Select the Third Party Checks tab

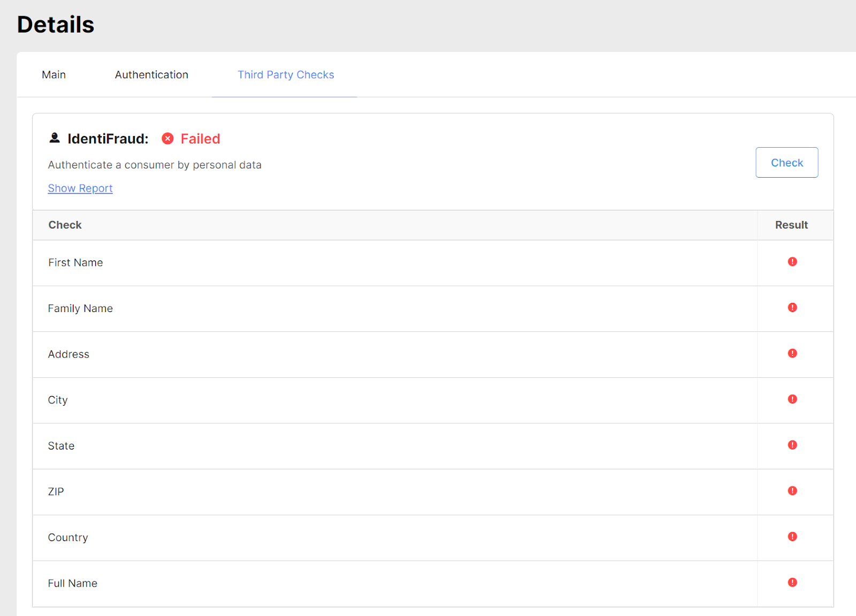click(x=286, y=75)
